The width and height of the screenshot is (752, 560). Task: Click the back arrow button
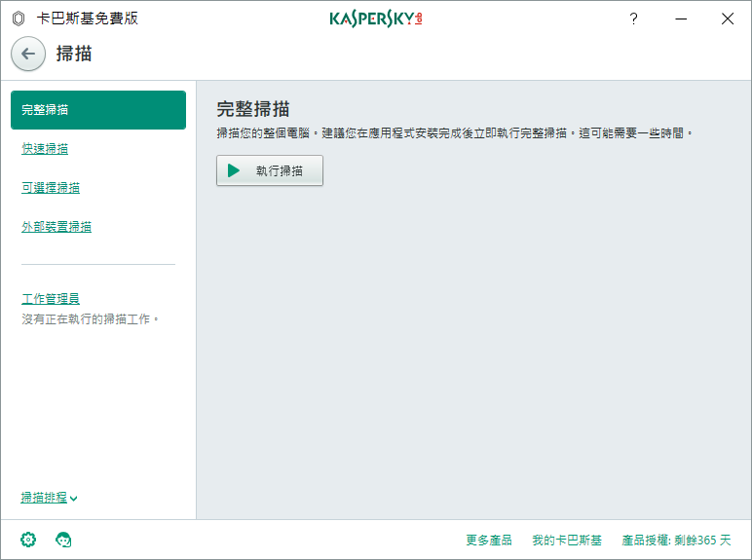coord(28,54)
